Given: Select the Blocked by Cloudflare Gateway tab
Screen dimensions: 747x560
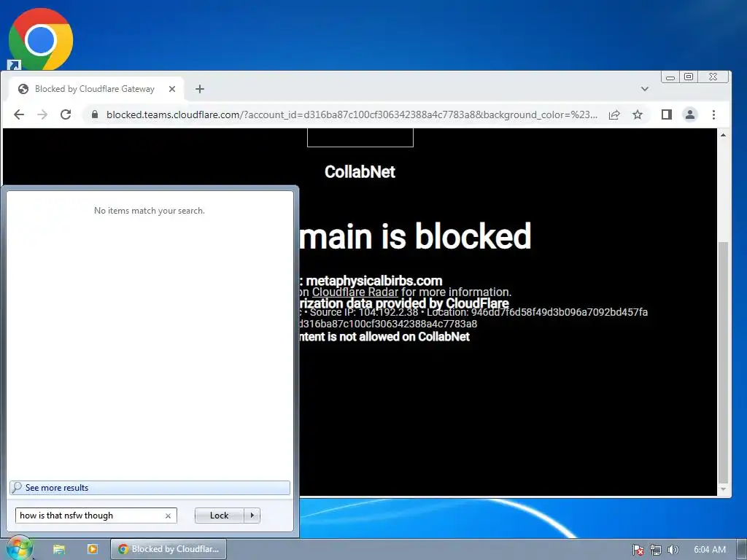Looking at the screenshot, I should (95, 89).
